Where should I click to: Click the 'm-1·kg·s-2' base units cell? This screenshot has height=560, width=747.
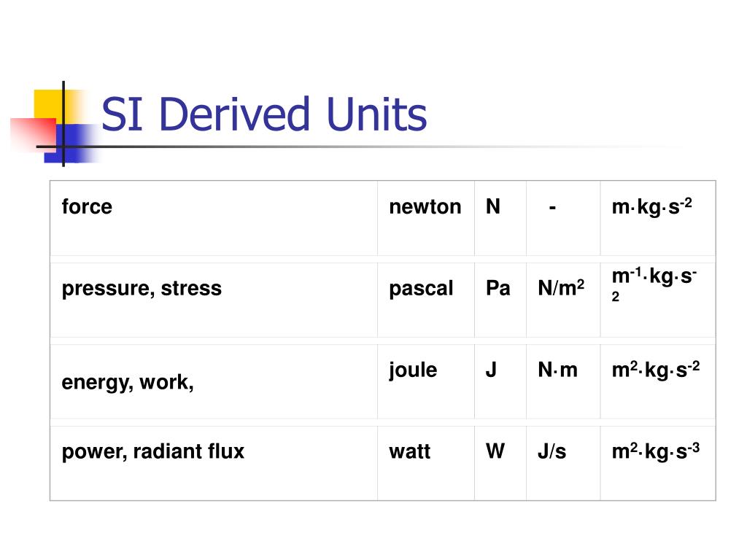(x=658, y=300)
